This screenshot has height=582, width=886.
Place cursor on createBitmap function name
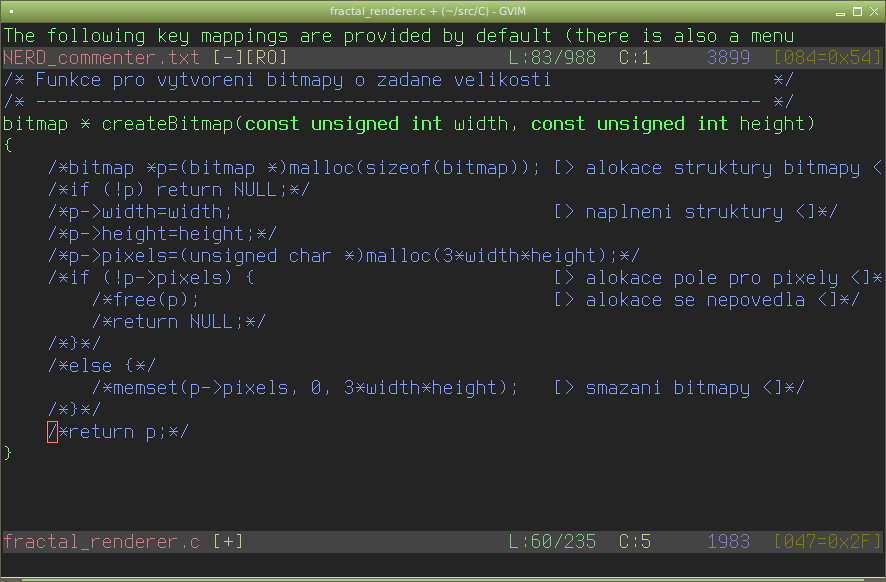[167, 124]
